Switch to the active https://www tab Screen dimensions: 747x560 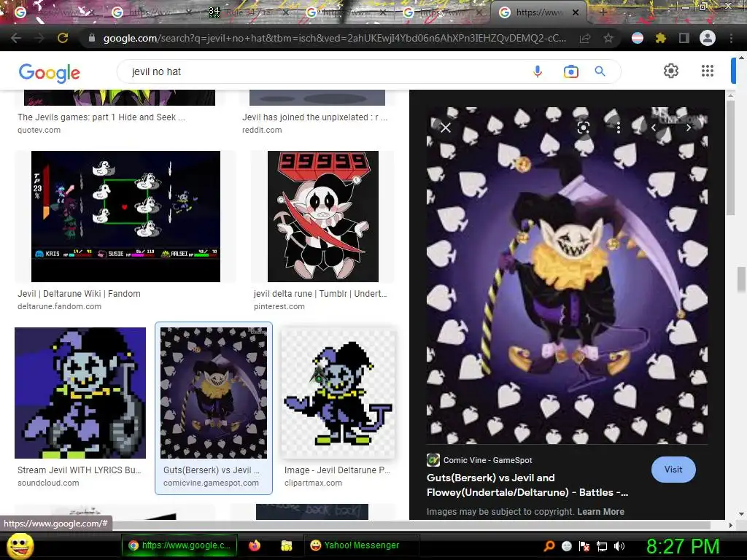[x=539, y=12]
